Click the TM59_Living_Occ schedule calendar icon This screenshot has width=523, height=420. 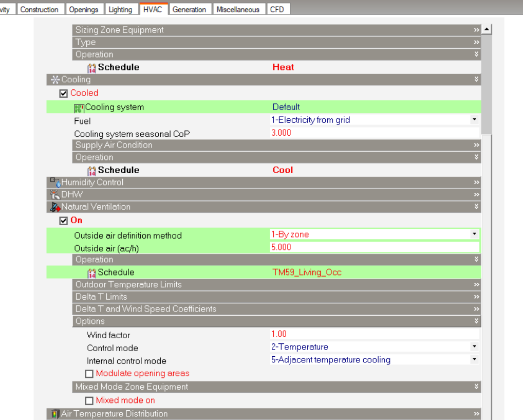click(92, 273)
